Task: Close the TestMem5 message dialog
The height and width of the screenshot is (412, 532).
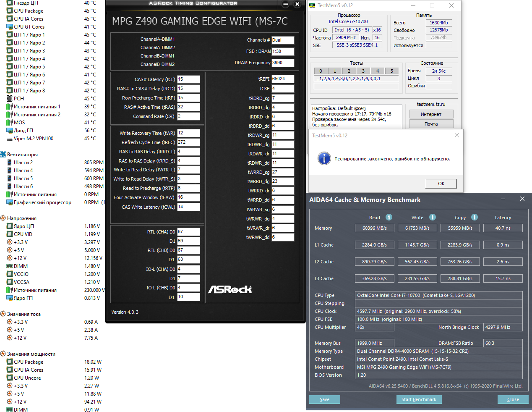Action: pyautogui.click(x=456, y=135)
